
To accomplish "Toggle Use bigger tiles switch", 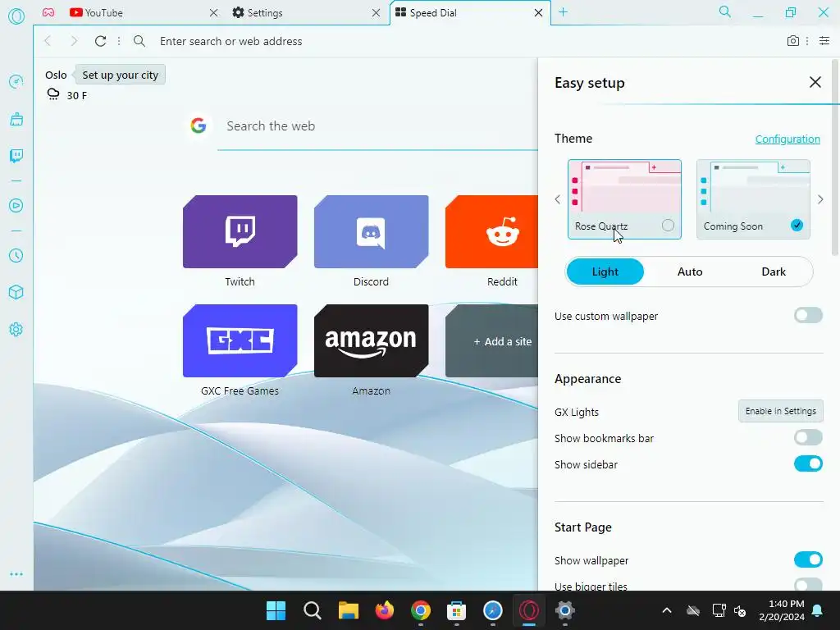I will point(808,584).
